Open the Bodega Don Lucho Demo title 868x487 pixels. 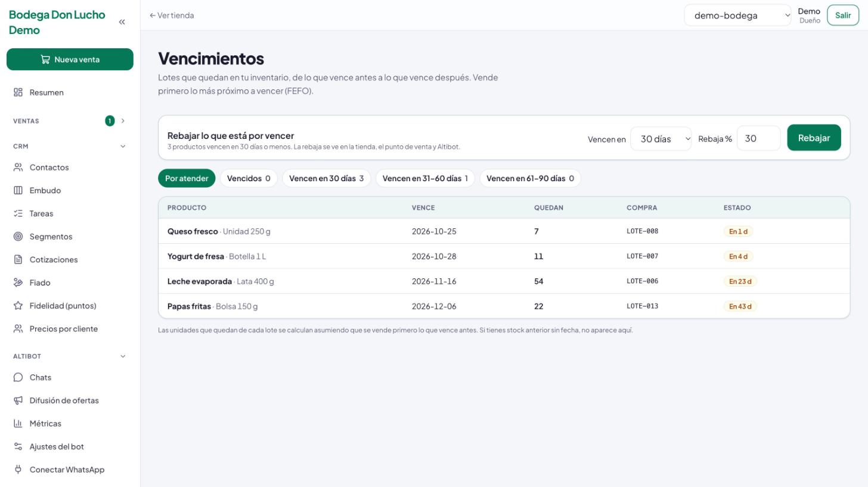tap(57, 23)
